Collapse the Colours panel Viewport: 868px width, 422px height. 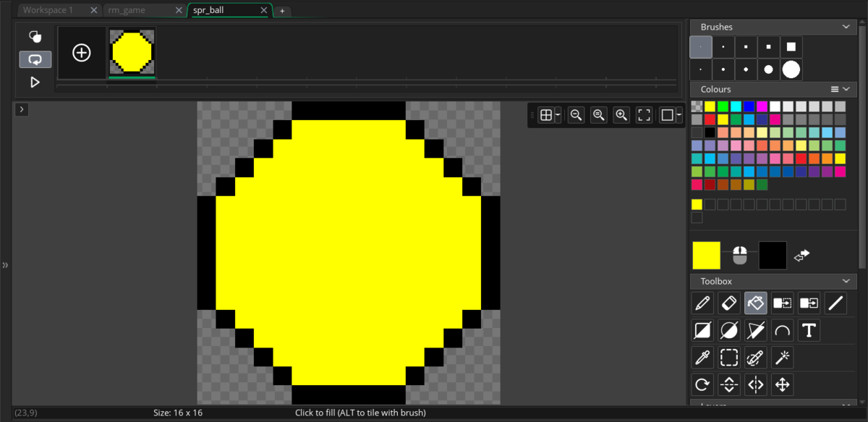(846, 90)
